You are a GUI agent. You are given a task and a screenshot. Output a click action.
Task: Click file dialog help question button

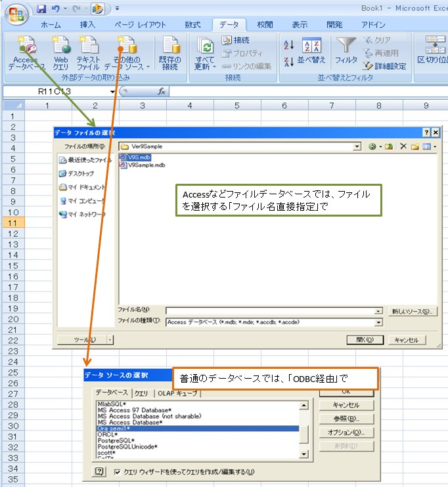(x=426, y=133)
